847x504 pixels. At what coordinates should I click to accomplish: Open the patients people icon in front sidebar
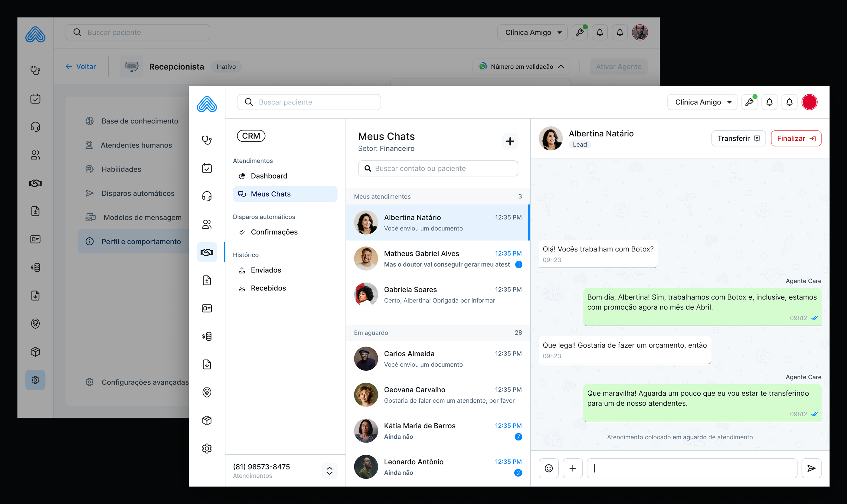point(207,224)
